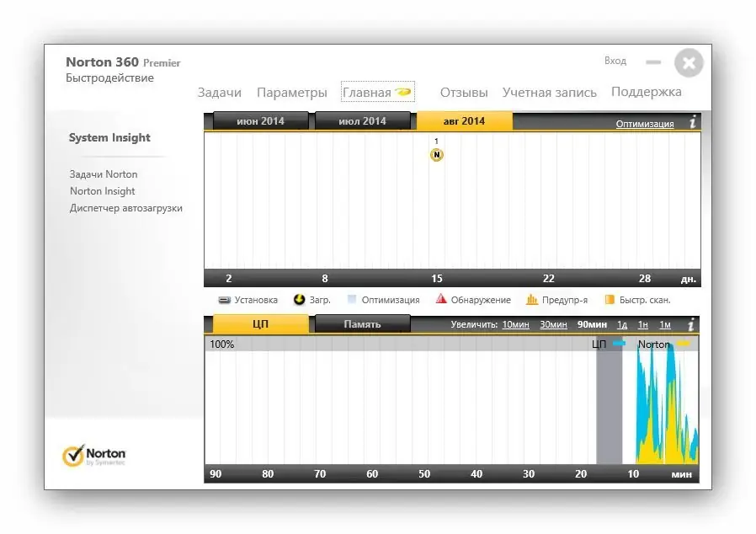The height and width of the screenshot is (534, 756).
Task: Click the Быстр. скан. orange icon
Action: 610,300
